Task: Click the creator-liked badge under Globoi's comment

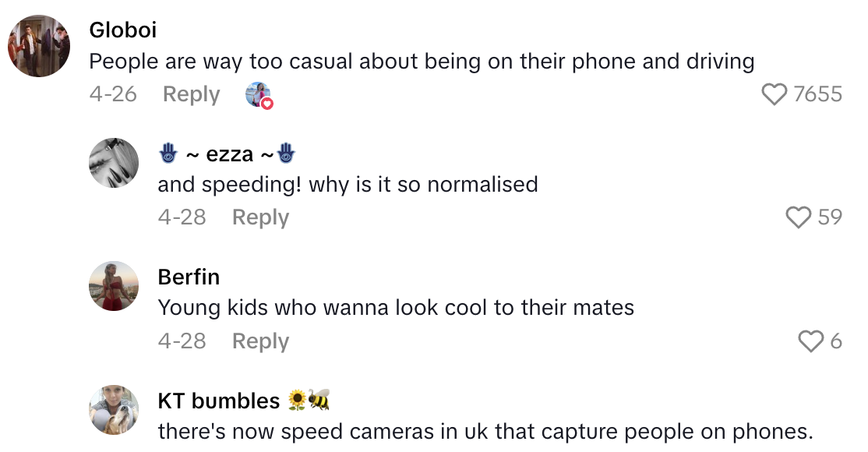Action: 259,95
